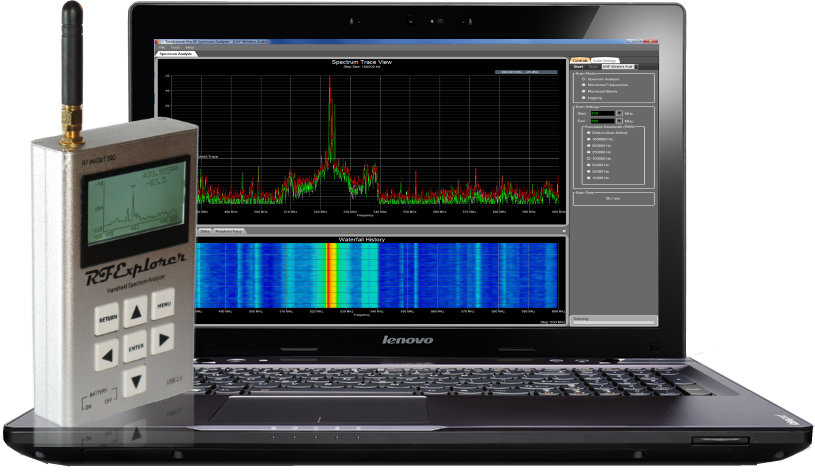The width and height of the screenshot is (815, 475).
Task: Open the Guide Settings tab
Action: point(605,61)
